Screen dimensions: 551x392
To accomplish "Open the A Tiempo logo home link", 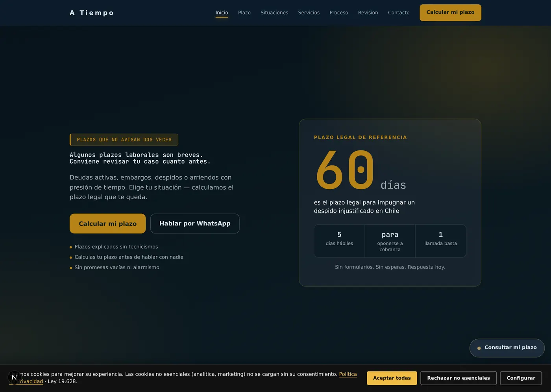I will pos(92,13).
